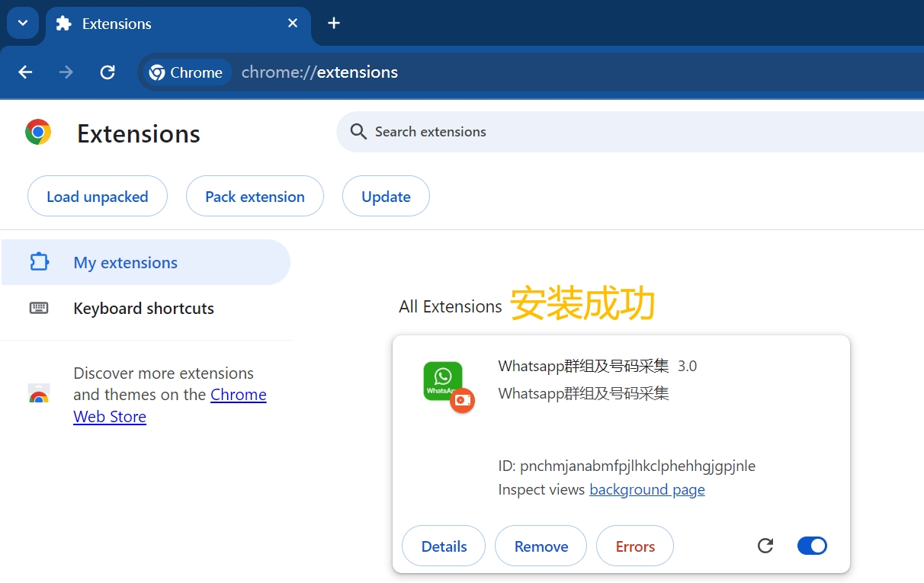Click the Chrome logo beside Extensions title
The image size is (924, 583).
(x=38, y=132)
